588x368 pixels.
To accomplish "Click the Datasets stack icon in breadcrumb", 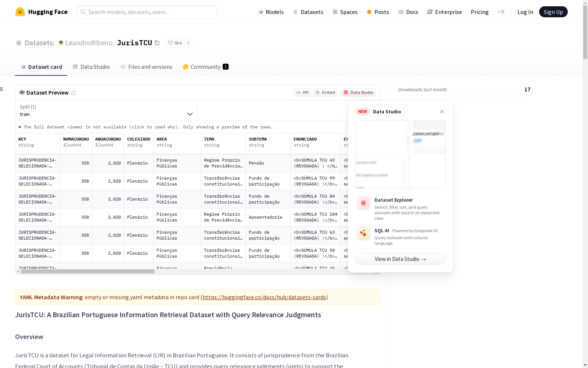I will (x=19, y=43).
